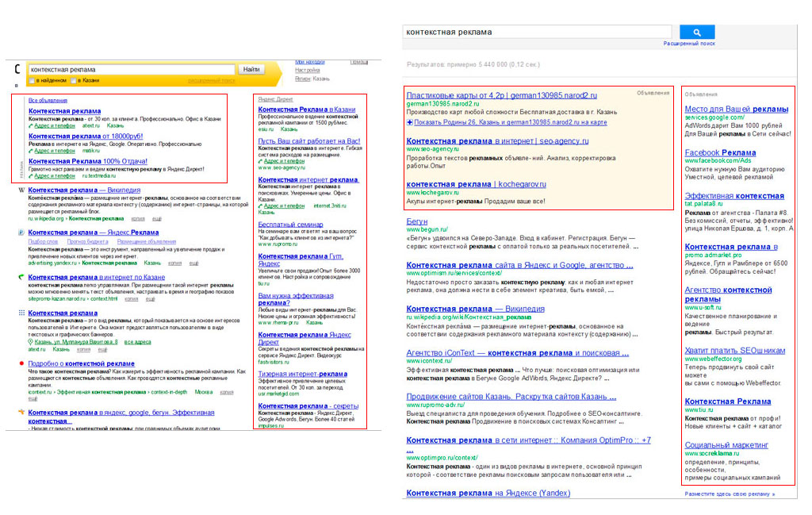Open 'все адреса' under the atext.ru result

(x=137, y=342)
